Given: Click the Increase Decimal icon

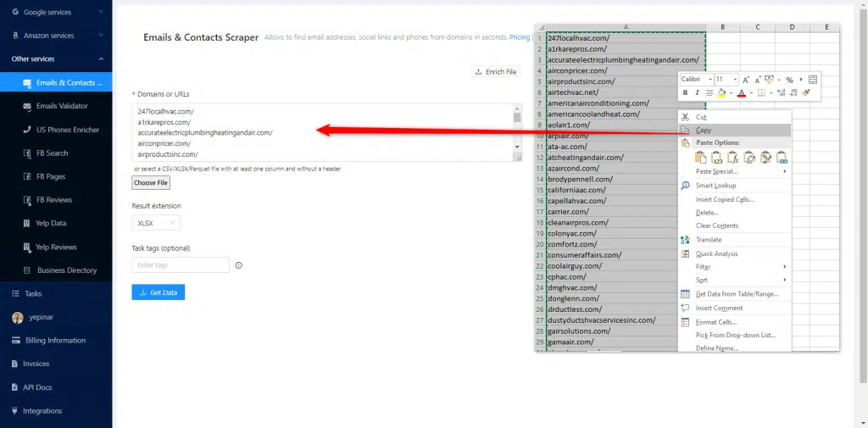Looking at the screenshot, I should coord(781,92).
